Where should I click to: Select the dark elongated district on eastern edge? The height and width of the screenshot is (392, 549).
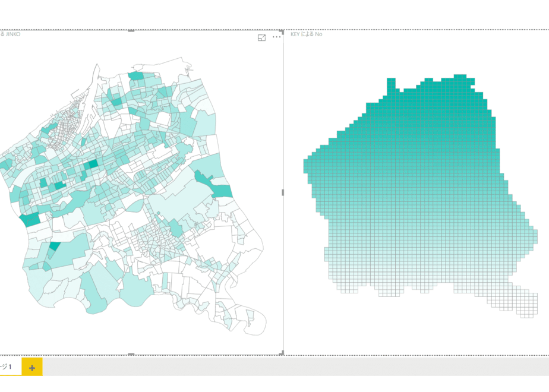click(214, 185)
